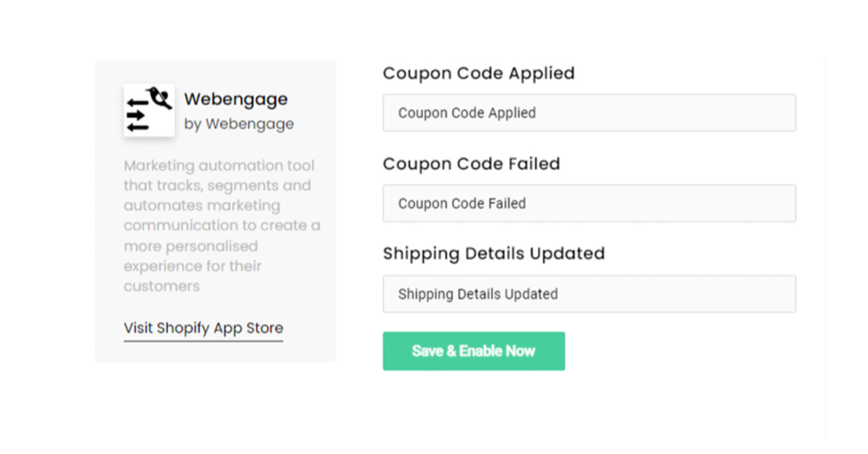868x454 pixels.
Task: Click the "Marketing automation tool" description line
Action: tap(219, 166)
